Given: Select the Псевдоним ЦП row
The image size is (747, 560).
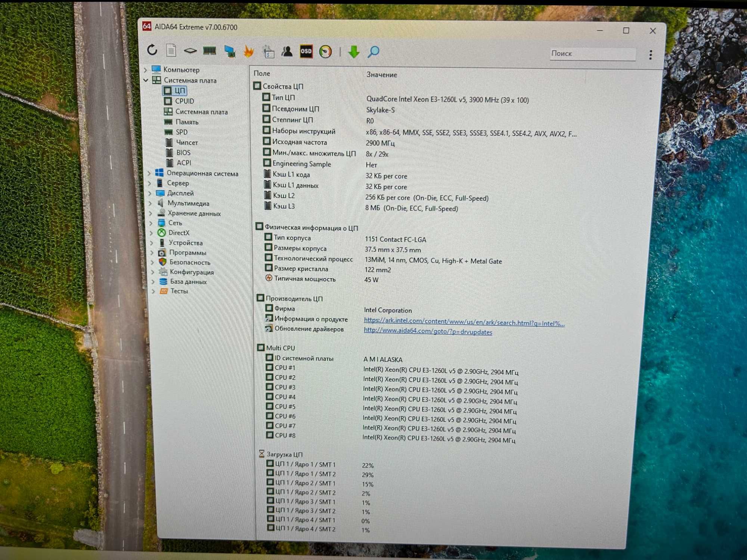Looking at the screenshot, I should [x=329, y=109].
